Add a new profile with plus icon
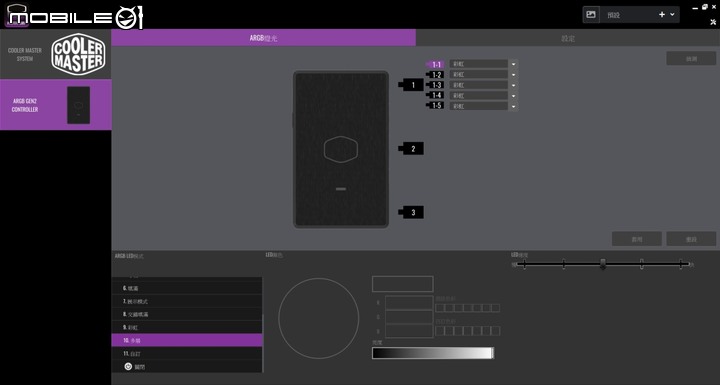 pos(662,15)
